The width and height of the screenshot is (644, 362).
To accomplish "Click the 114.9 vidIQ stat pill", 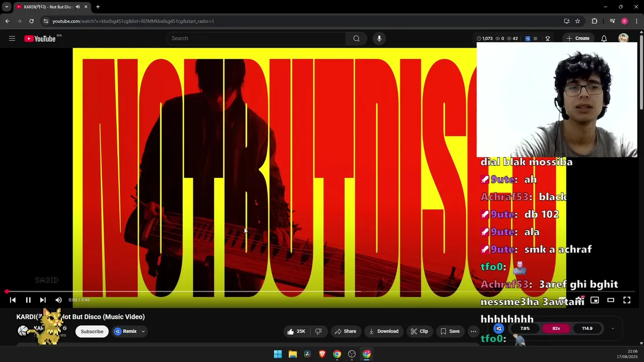I will pyautogui.click(x=587, y=328).
